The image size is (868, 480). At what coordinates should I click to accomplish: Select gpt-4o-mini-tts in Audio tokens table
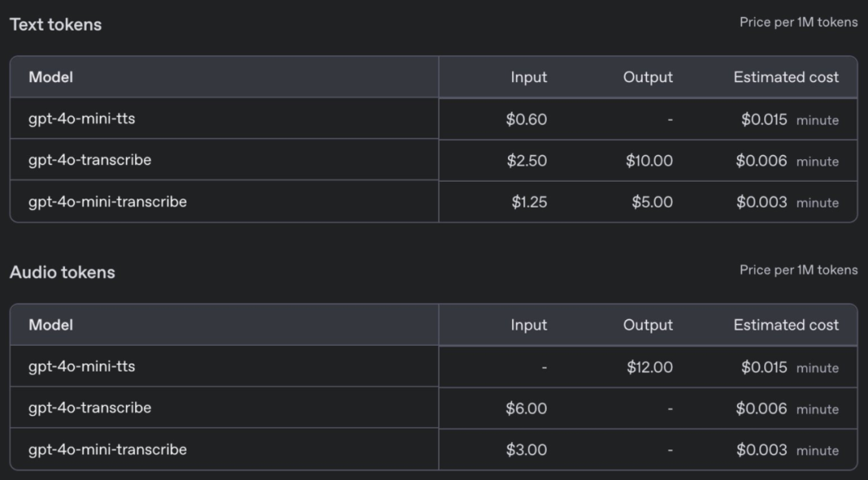pyautogui.click(x=81, y=367)
